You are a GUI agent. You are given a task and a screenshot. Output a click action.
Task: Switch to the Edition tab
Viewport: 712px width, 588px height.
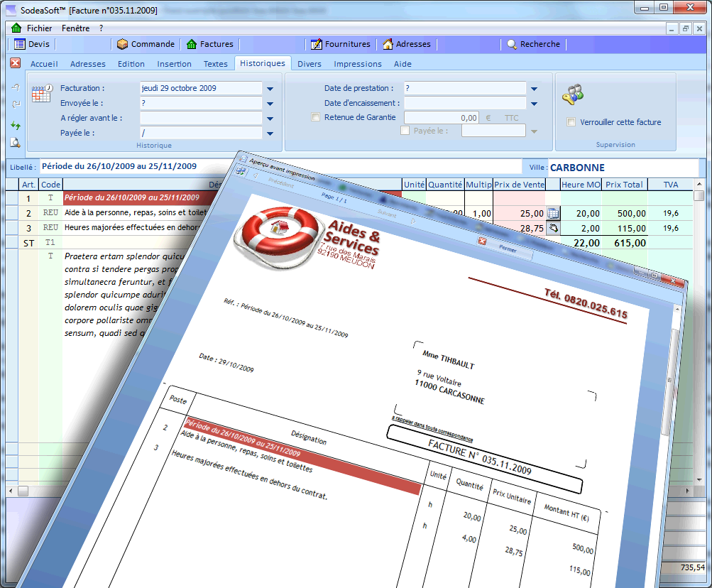(x=131, y=64)
